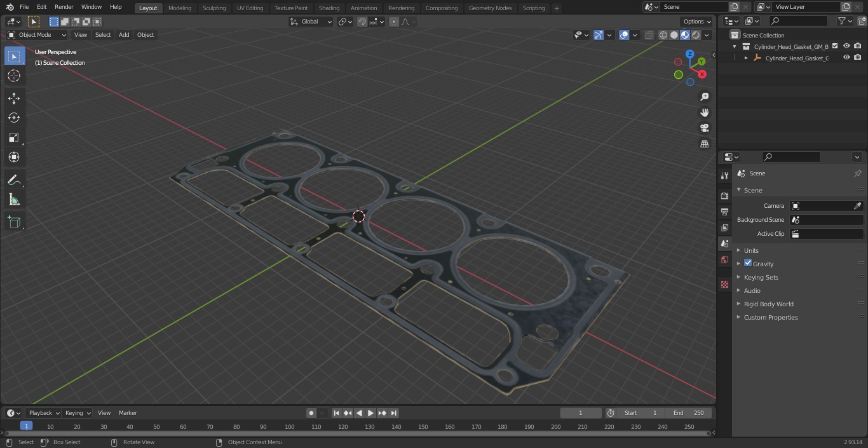The height and width of the screenshot is (448, 868).
Task: Open the File menu
Action: click(x=24, y=7)
